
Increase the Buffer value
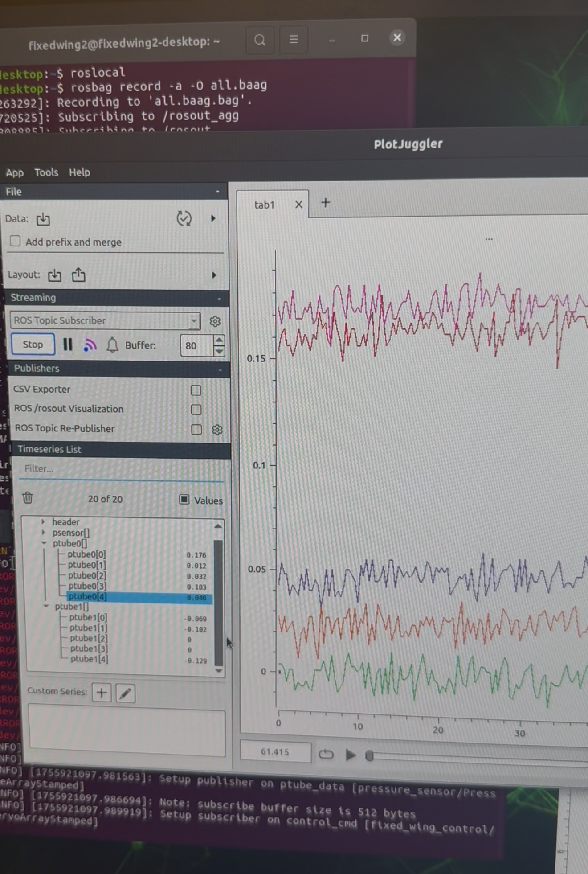click(x=219, y=341)
